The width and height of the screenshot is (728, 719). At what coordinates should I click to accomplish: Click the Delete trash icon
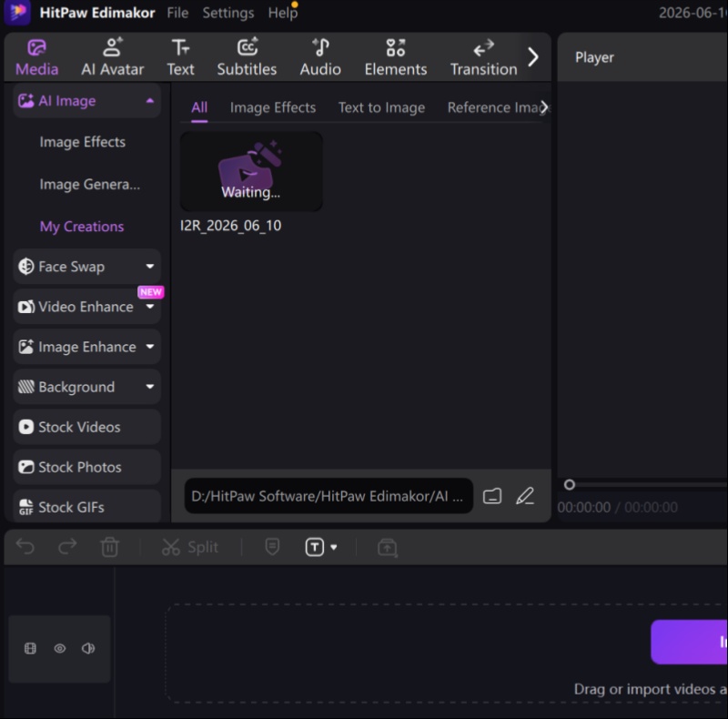point(110,547)
